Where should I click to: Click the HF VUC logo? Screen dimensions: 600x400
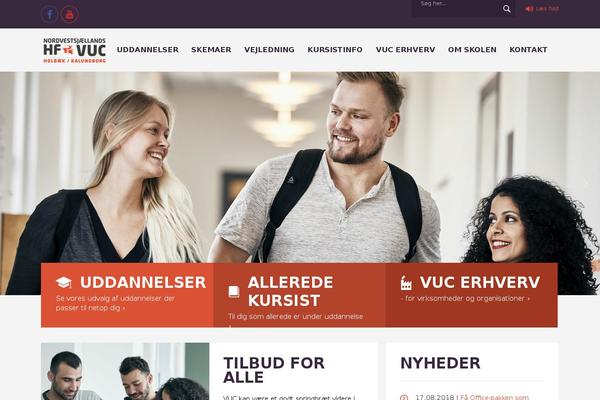[x=74, y=50]
